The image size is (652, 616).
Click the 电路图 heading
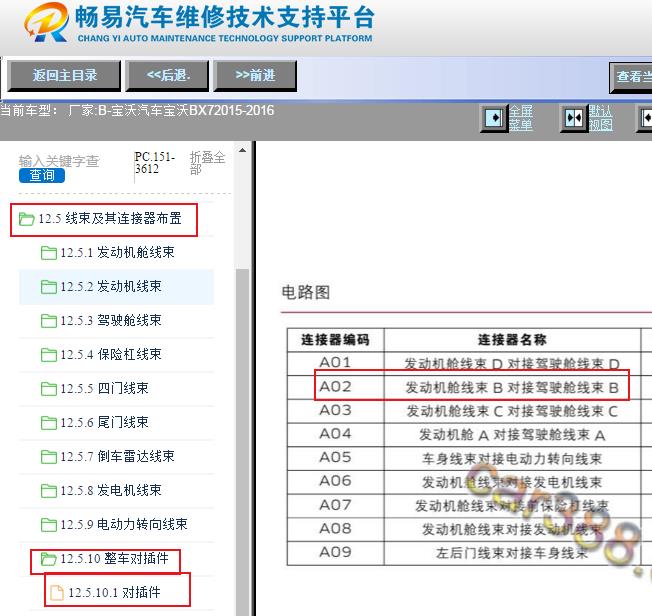pos(306,292)
